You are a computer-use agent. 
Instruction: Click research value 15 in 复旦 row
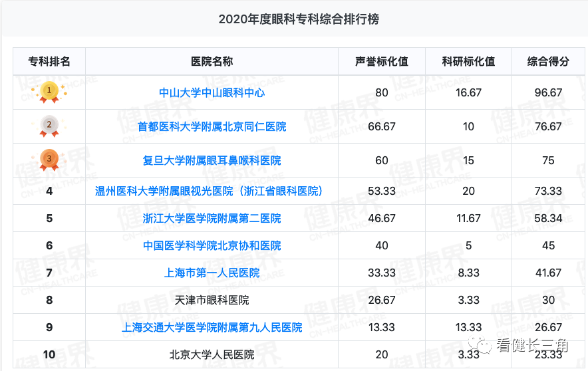[x=468, y=160]
